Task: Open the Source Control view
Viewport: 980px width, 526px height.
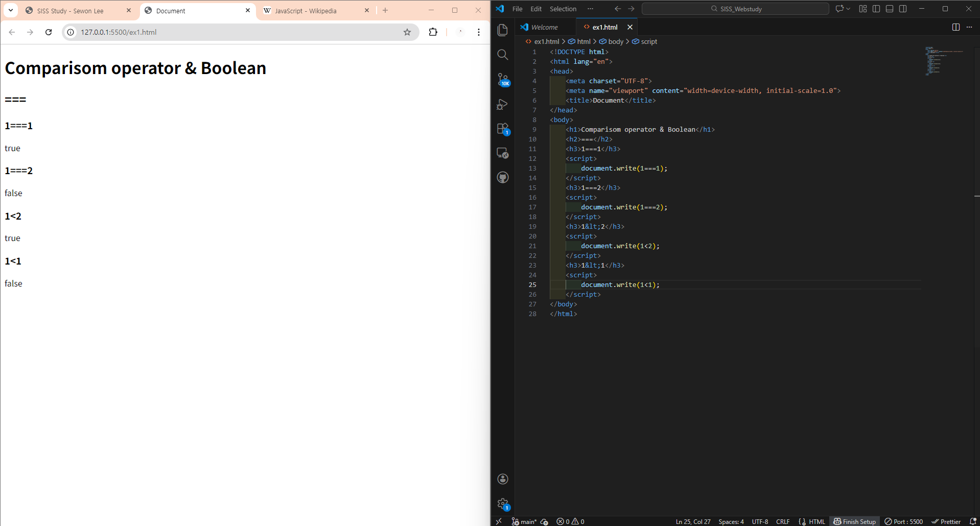Action: [x=503, y=79]
